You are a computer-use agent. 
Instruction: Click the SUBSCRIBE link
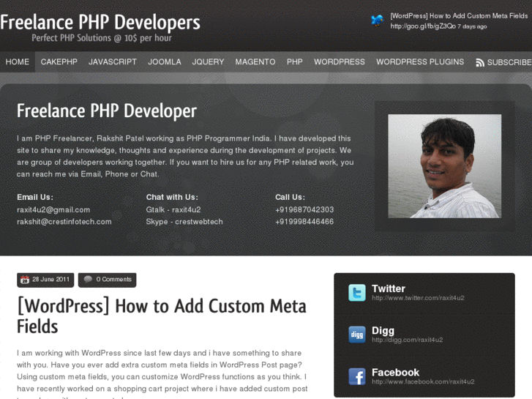(509, 62)
